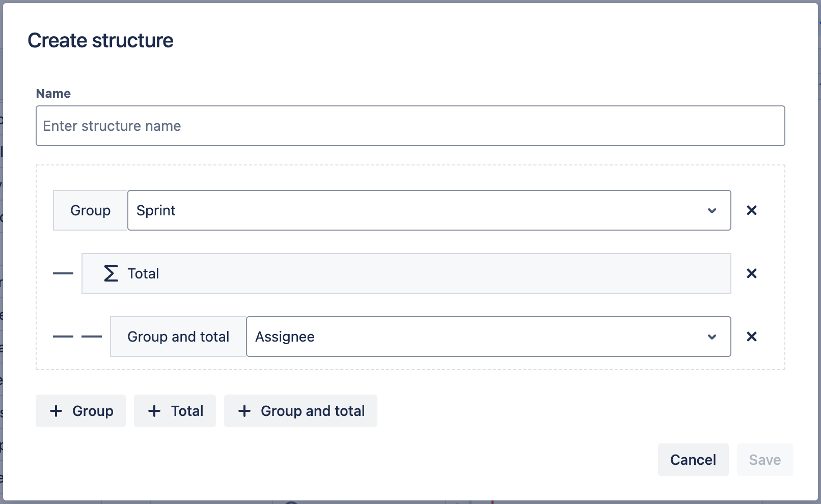This screenshot has height=504, width=821.
Task: Expand the Assignee dropdown chevron
Action: coord(712,337)
